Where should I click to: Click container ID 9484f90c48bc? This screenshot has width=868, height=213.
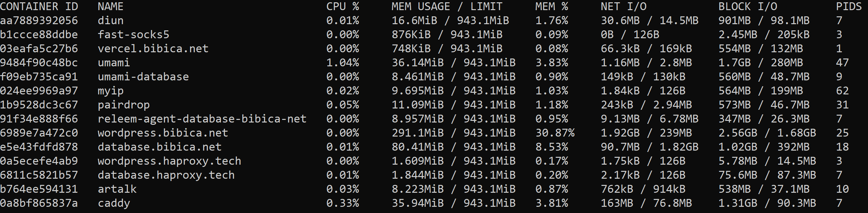[39, 63]
